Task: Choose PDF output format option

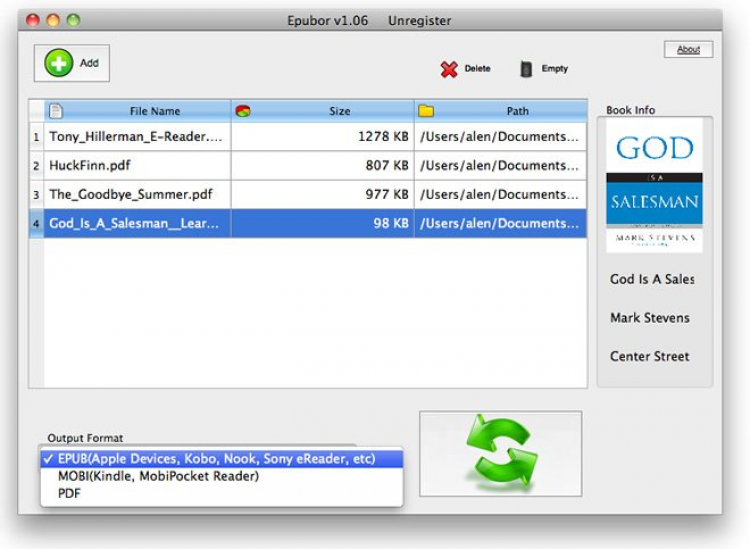Action: click(221, 494)
